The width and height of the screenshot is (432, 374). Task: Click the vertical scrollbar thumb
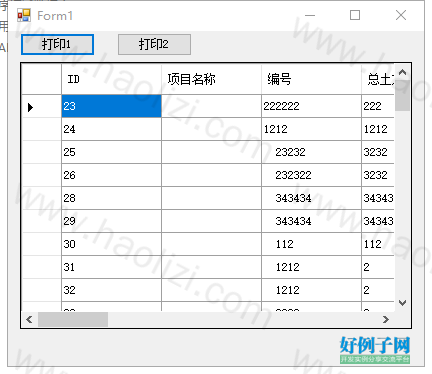point(402,96)
